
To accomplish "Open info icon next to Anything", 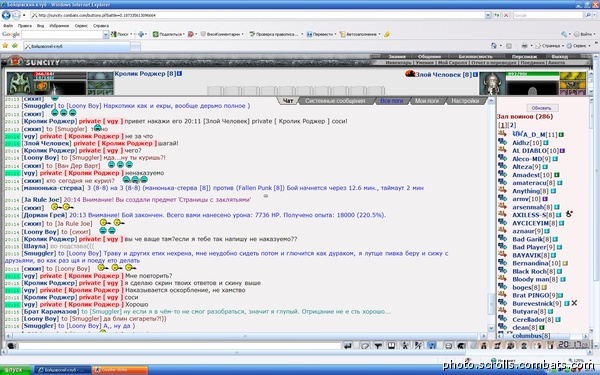I will pos(553,191).
